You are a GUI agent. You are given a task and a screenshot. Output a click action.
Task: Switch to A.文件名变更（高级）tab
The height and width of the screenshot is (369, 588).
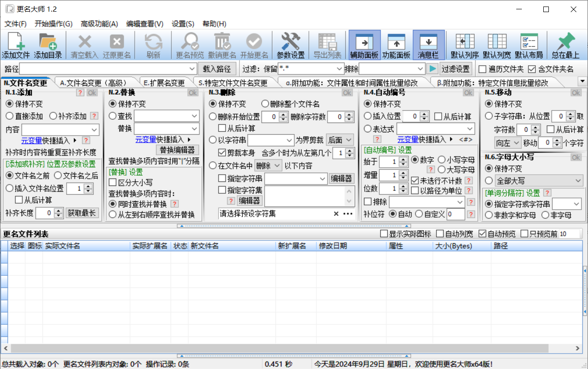coord(94,83)
